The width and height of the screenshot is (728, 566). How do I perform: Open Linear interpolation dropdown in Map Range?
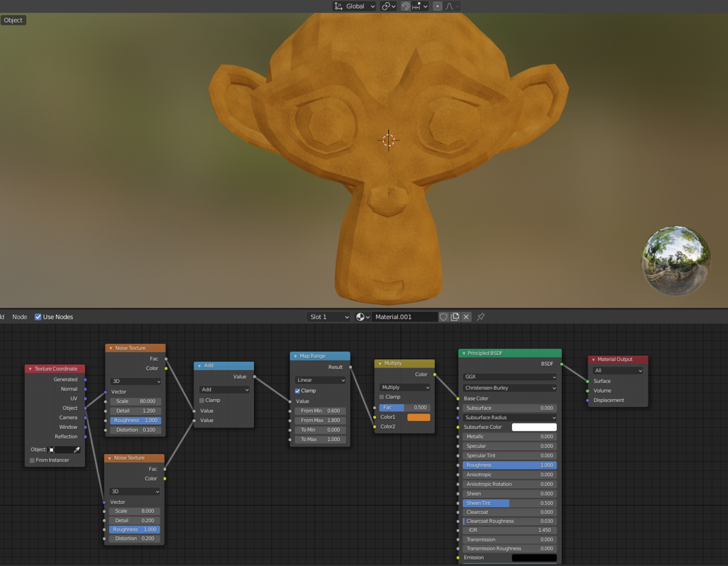pos(320,380)
